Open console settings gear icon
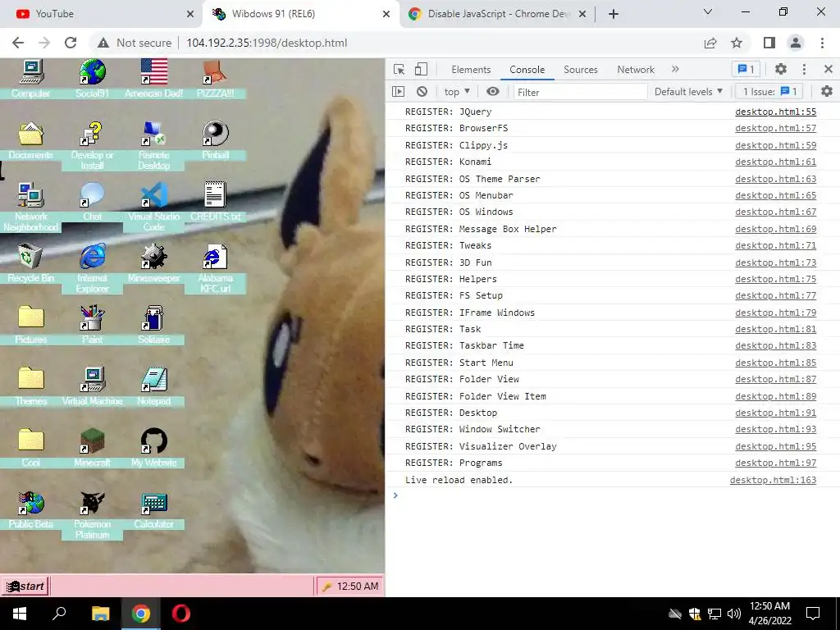Image resolution: width=840 pixels, height=630 pixels. (827, 92)
